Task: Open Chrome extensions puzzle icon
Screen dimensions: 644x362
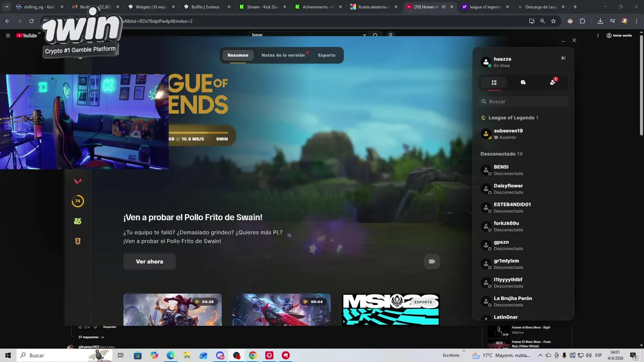Action: click(583, 21)
